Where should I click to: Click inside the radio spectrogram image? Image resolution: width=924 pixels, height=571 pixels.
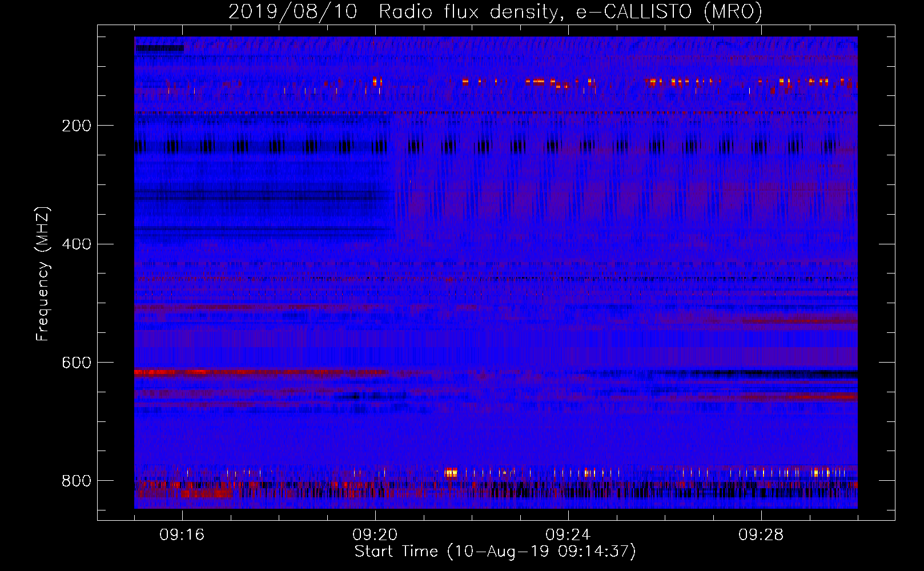point(496,272)
